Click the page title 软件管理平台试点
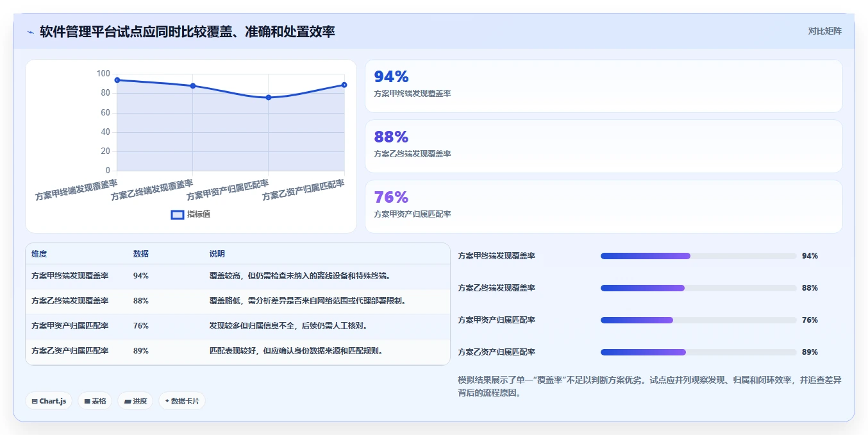 click(x=187, y=31)
